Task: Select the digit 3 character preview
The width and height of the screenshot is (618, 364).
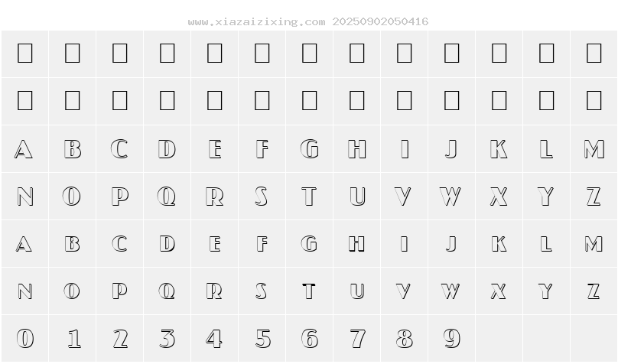Action: point(167,339)
